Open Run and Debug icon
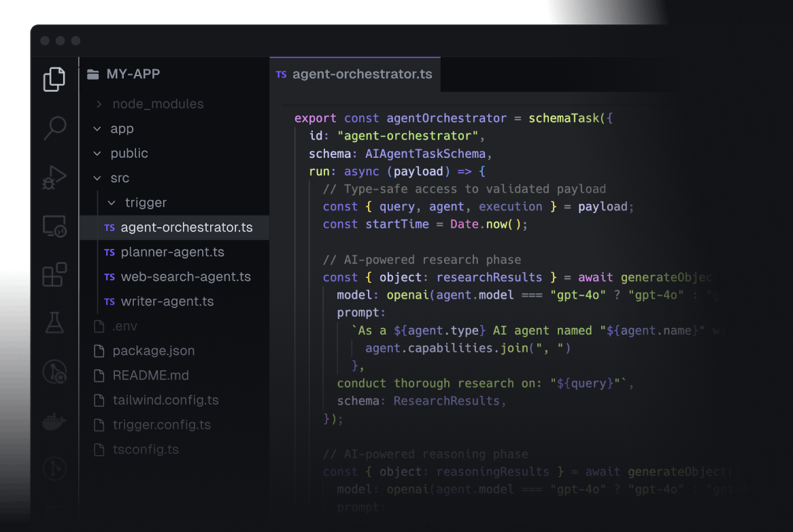This screenshot has height=532, width=793. pyautogui.click(x=54, y=178)
